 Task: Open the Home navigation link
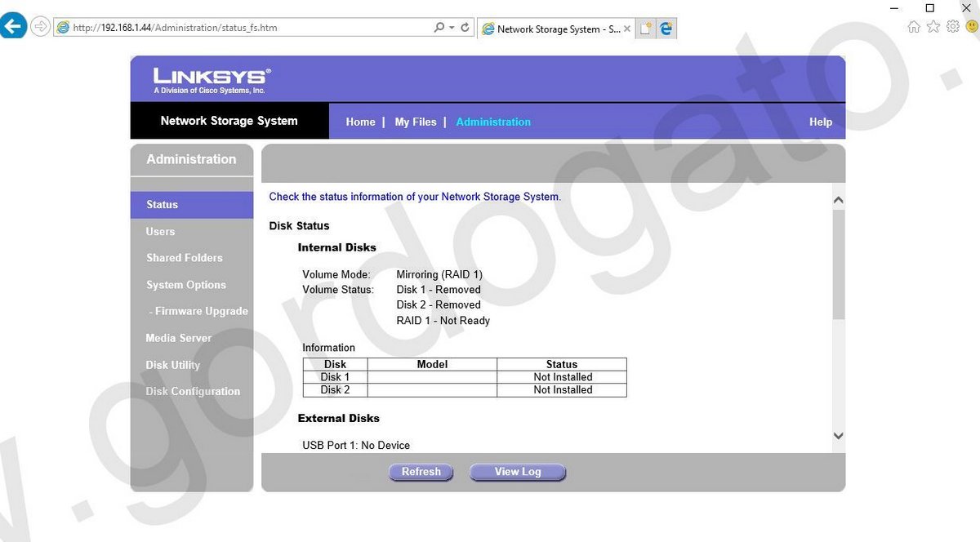[360, 122]
